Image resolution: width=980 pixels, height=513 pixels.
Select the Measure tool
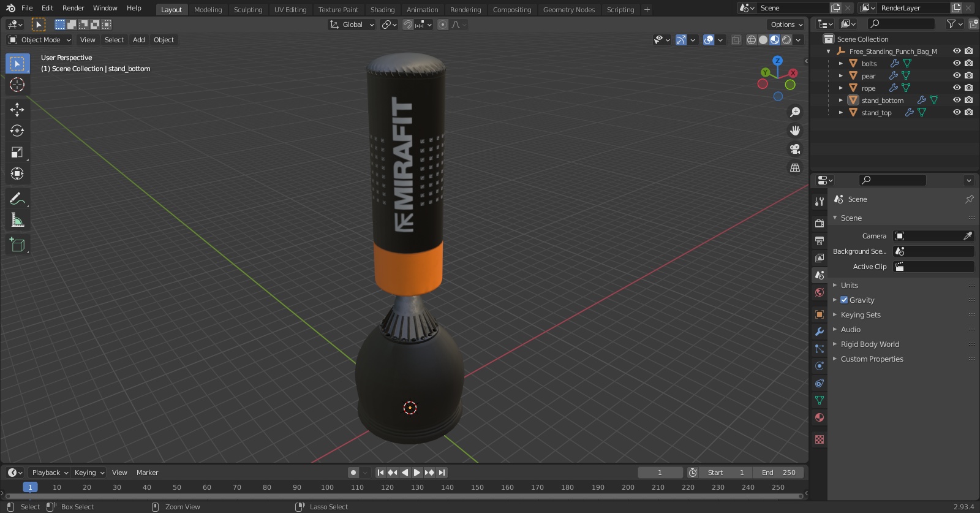coord(17,220)
